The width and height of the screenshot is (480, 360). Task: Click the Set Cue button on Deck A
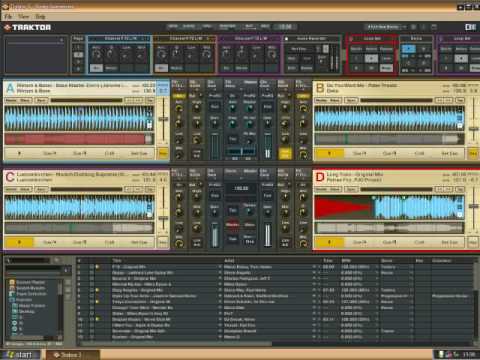pos(139,153)
